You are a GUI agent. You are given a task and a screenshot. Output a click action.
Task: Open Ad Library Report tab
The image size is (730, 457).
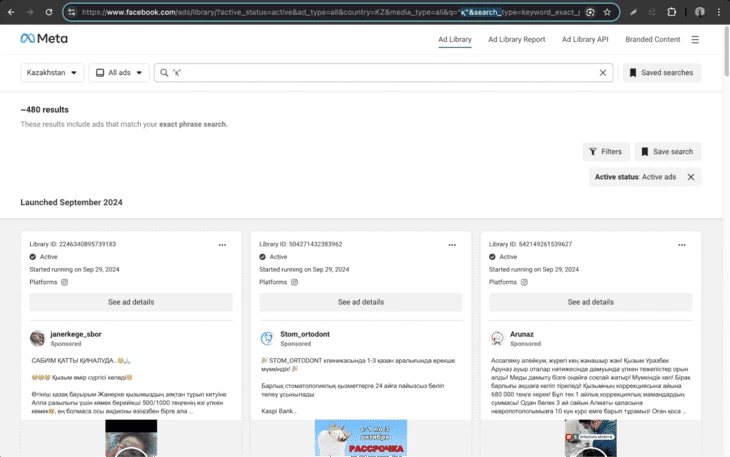517,40
